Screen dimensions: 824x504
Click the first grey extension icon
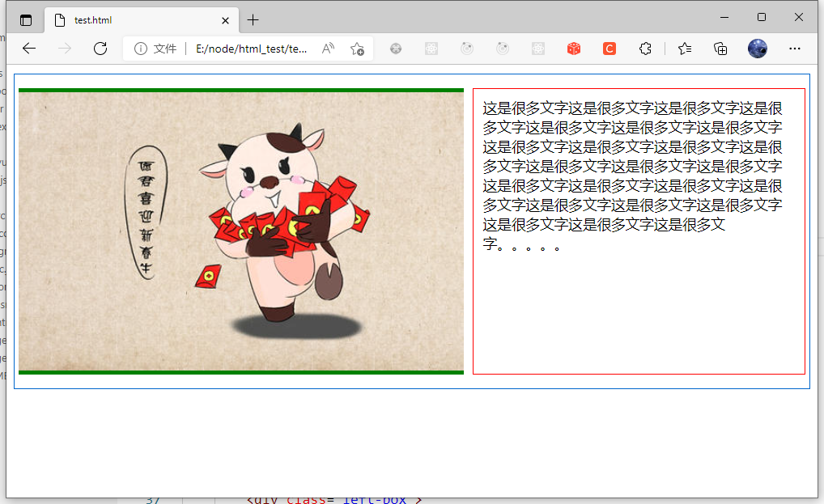click(x=396, y=49)
